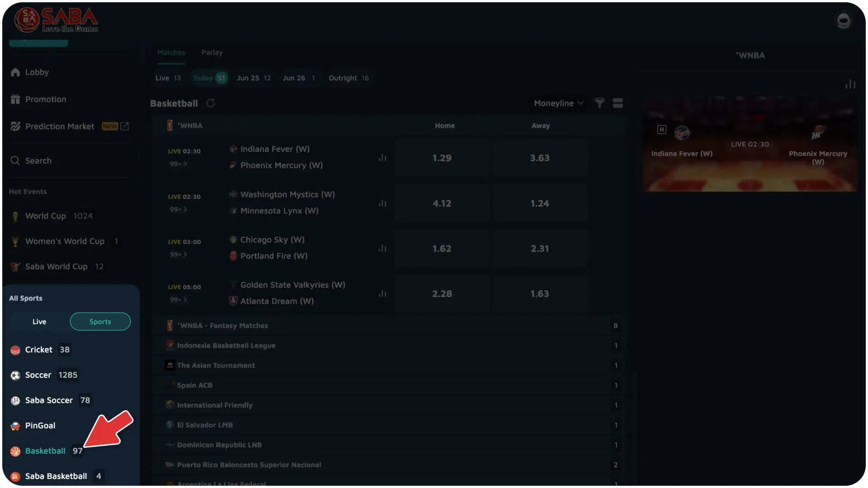
Task: Expand Spain ACB league
Action: (389, 385)
